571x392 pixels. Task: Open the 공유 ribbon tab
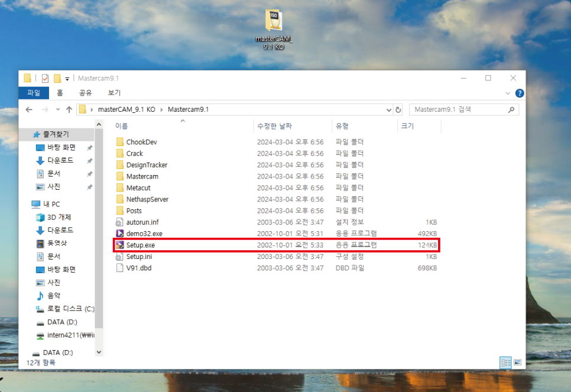point(86,93)
